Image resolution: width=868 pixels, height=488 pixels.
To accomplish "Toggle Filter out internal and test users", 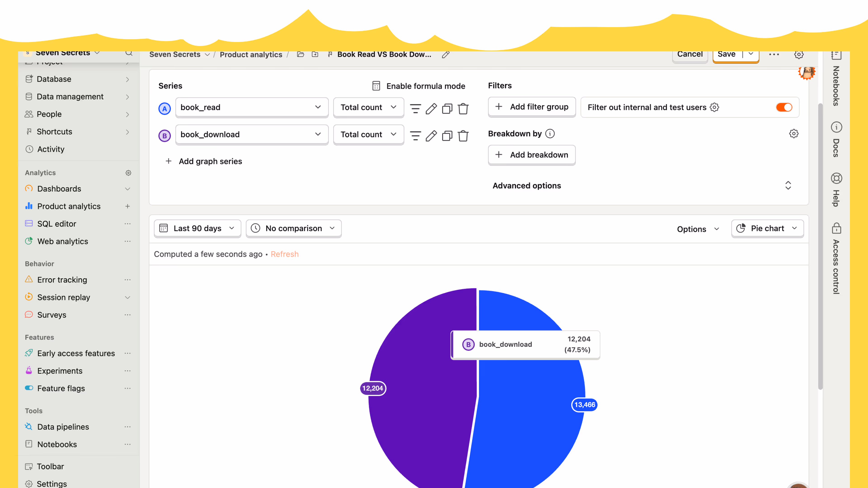I will pyautogui.click(x=784, y=107).
